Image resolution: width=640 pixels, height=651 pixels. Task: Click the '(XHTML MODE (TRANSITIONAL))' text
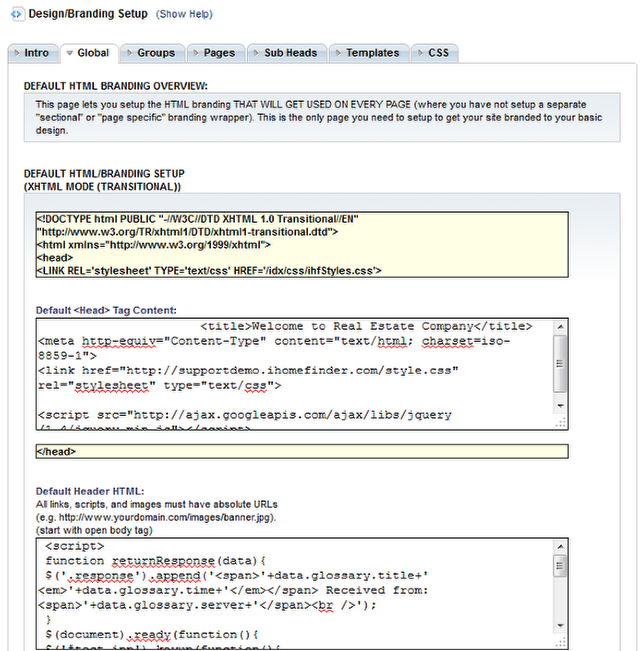point(102,187)
